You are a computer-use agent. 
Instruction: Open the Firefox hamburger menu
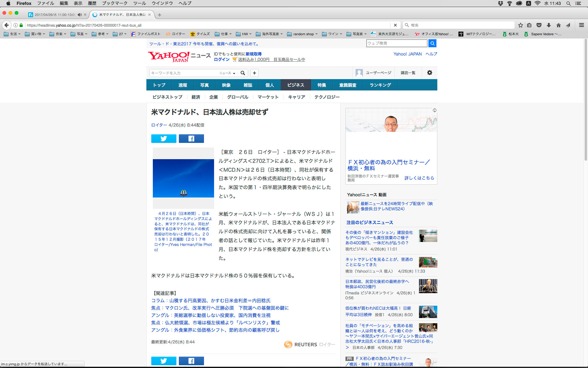point(581,25)
